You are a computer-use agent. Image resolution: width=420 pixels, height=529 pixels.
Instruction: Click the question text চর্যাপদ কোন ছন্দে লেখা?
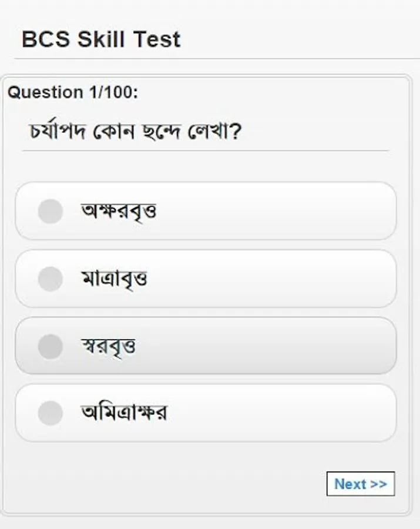(135, 131)
